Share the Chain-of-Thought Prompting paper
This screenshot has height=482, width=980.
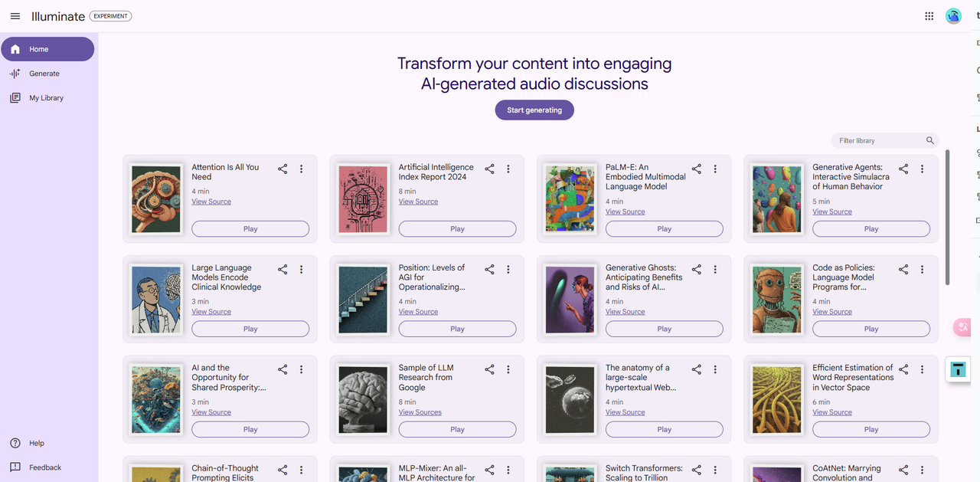283,470
